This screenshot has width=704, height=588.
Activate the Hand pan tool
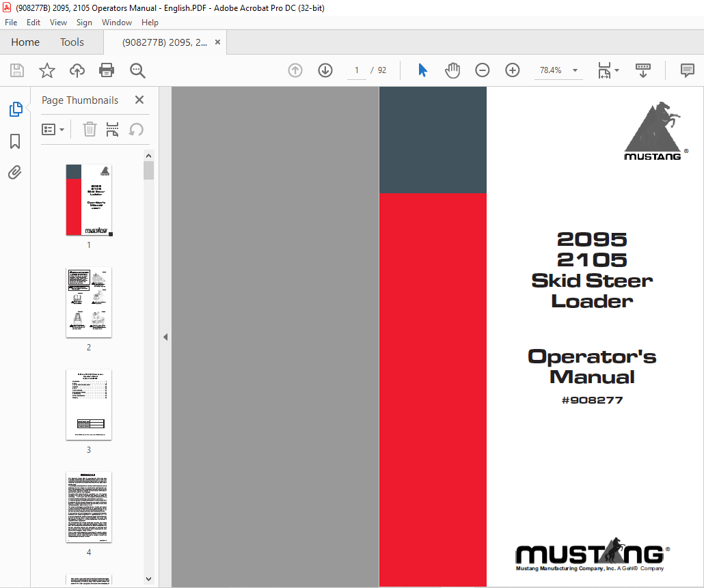(452, 70)
